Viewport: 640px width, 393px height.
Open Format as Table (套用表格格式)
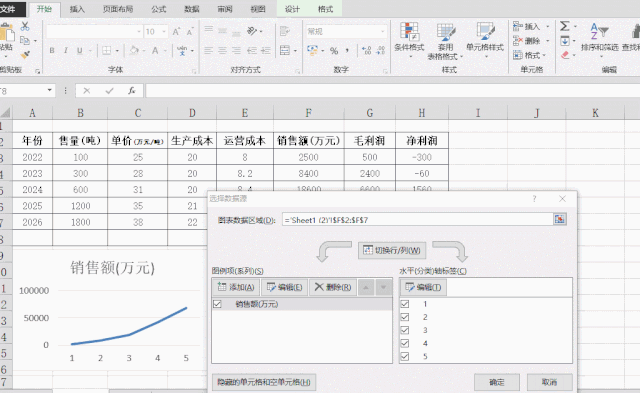(x=445, y=41)
